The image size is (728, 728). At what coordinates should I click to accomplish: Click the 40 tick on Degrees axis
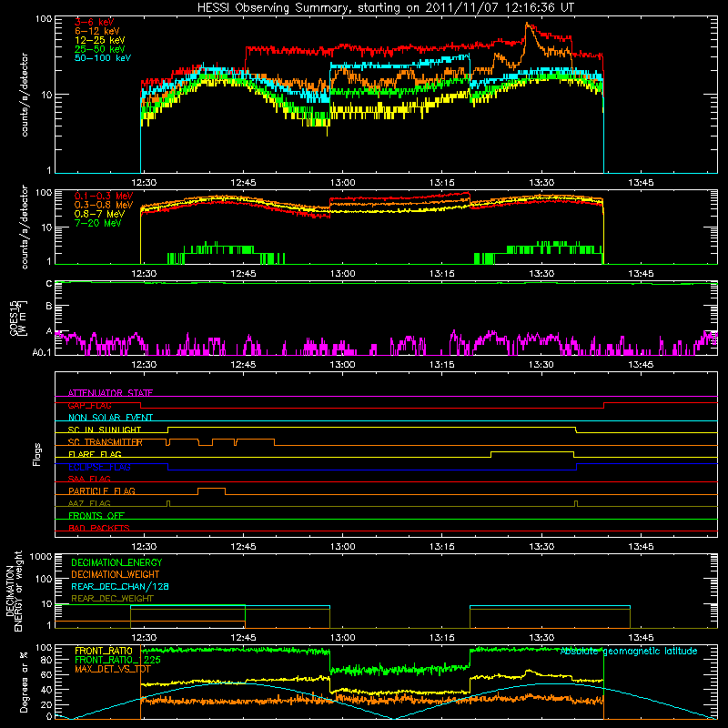click(46, 690)
